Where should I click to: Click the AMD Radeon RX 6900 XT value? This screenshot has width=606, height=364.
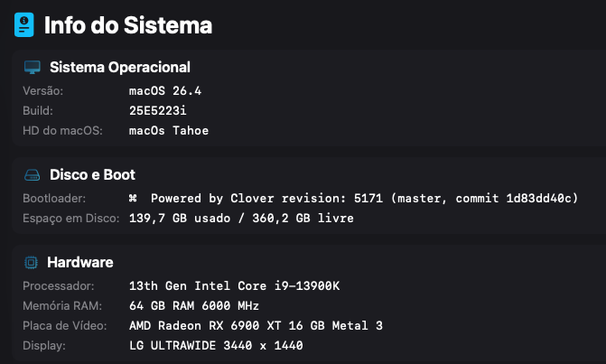coord(256,326)
